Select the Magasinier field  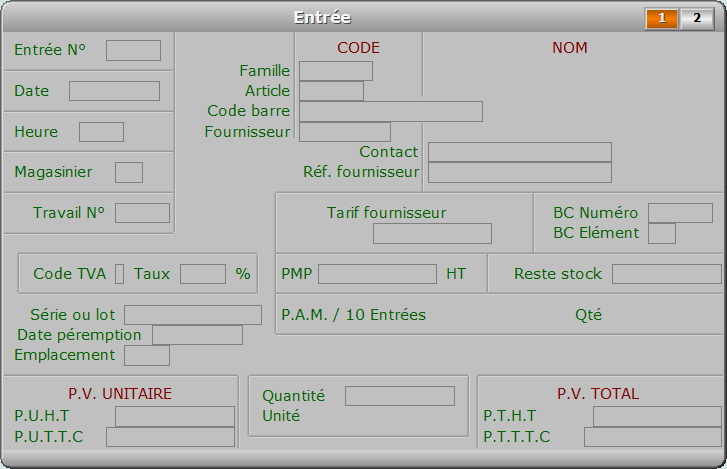click(129, 172)
